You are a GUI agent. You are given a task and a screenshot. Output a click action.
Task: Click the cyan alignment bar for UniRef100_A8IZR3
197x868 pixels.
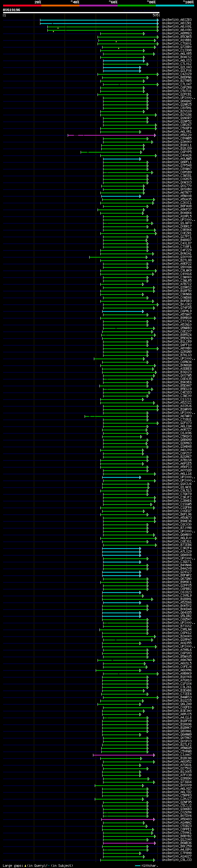(99, 20)
